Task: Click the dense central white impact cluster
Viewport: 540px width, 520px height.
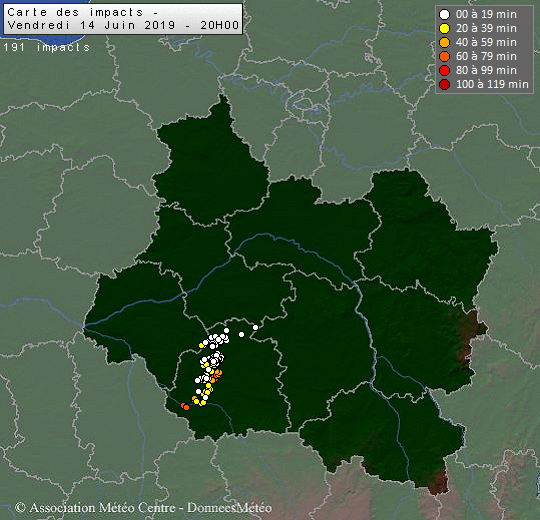Action: pyautogui.click(x=212, y=360)
